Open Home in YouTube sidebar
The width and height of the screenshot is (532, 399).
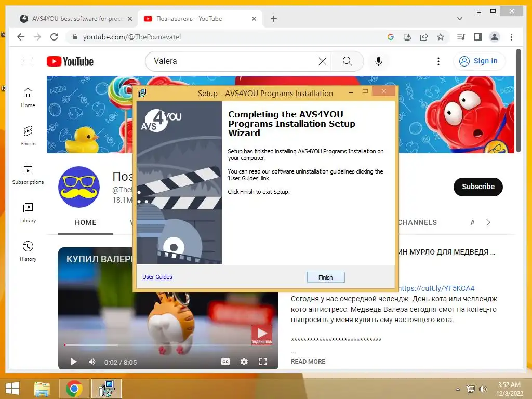(x=28, y=98)
